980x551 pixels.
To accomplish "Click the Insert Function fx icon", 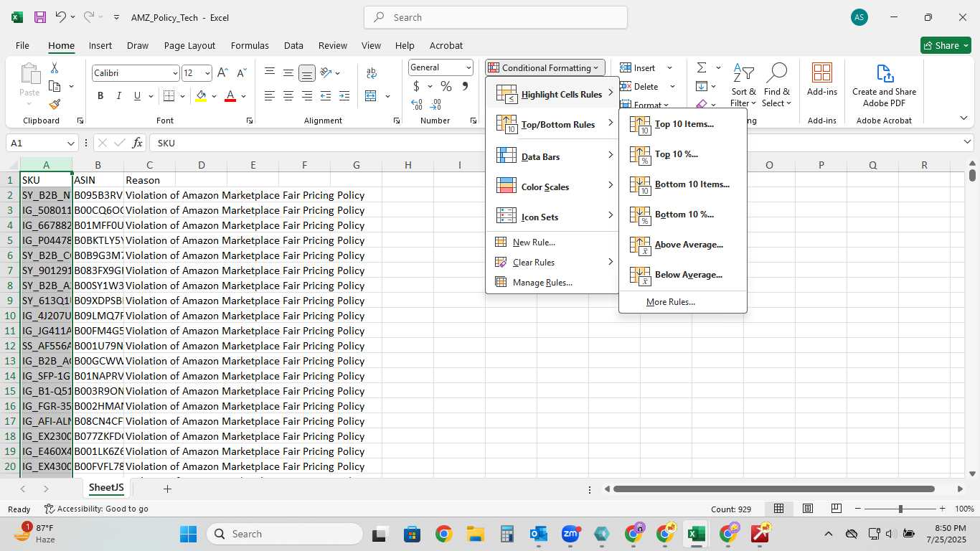I will [x=138, y=143].
